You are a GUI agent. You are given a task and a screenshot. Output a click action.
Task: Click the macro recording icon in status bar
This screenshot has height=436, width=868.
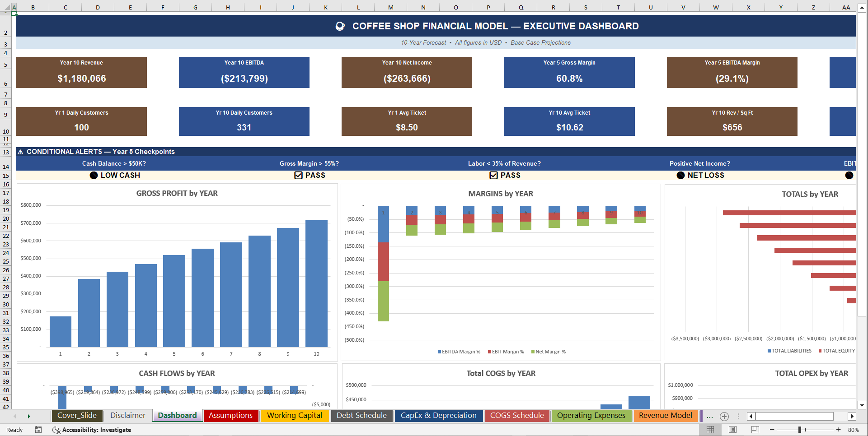[38, 430]
